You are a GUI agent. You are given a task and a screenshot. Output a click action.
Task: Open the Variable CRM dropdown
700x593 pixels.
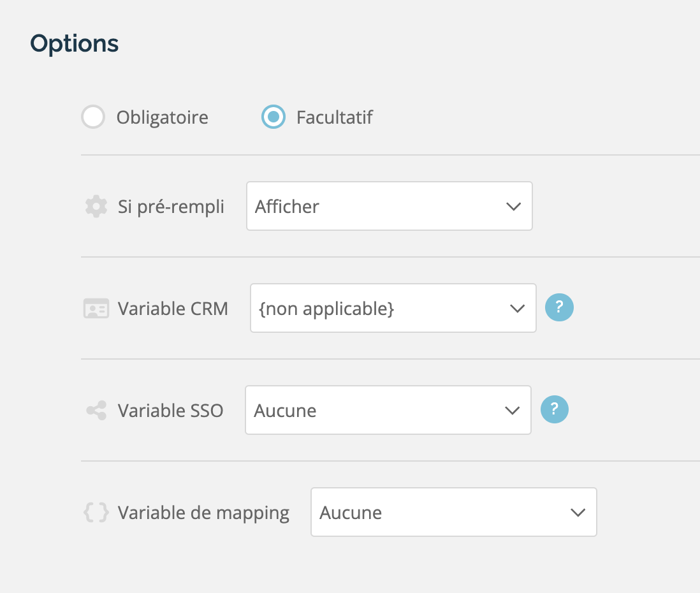(393, 308)
